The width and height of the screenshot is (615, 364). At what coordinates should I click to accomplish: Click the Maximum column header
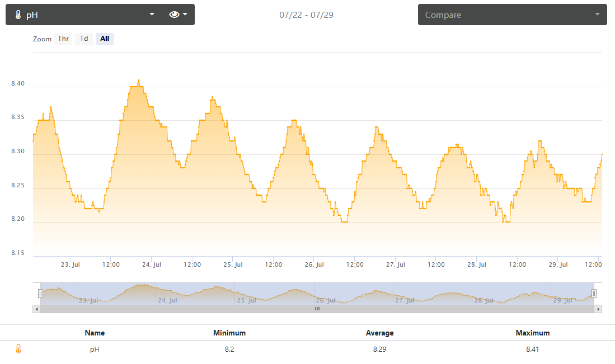coord(533,333)
